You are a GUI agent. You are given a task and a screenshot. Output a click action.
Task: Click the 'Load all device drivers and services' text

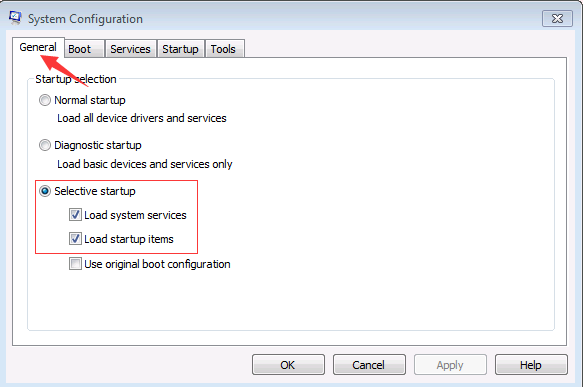pos(142,118)
